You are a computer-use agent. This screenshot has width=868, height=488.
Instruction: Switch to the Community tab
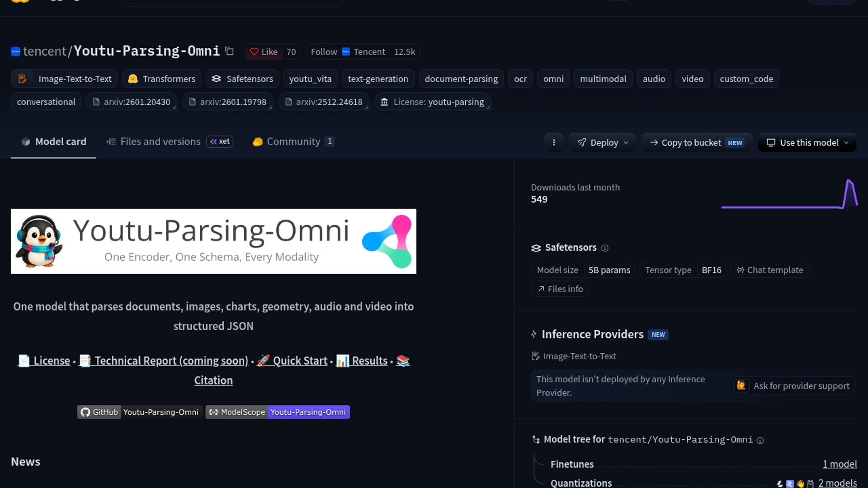coord(293,142)
